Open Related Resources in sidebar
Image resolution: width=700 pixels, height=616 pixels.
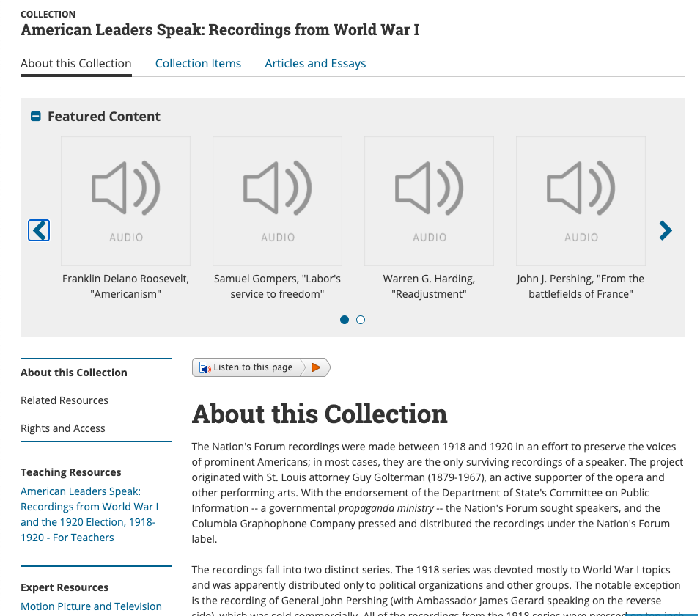pyautogui.click(x=65, y=400)
